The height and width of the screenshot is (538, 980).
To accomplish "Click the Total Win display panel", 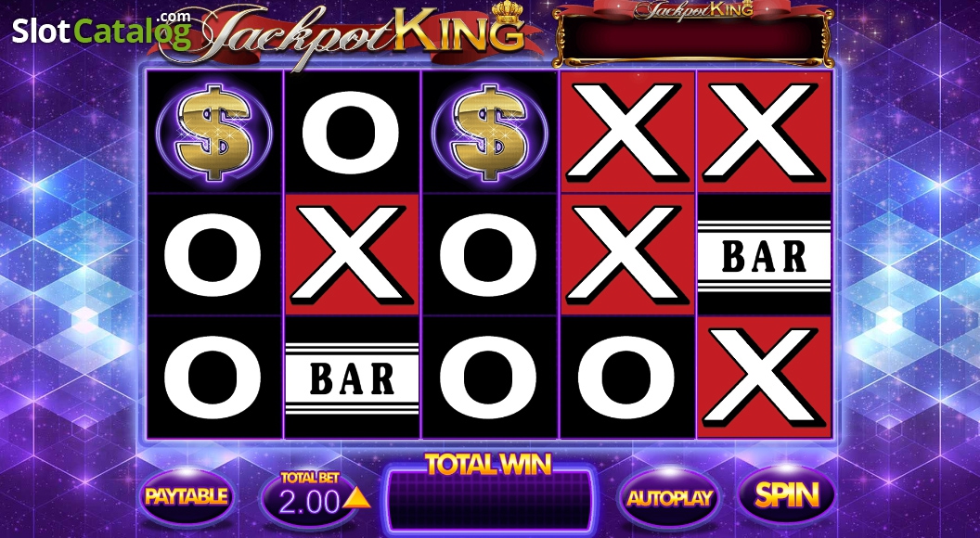I will click(489, 498).
